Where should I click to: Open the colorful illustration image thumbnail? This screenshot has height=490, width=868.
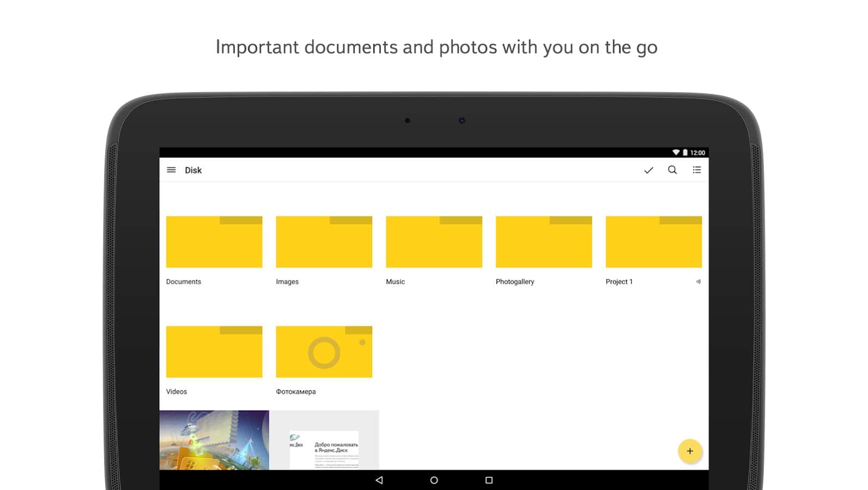[214, 440]
